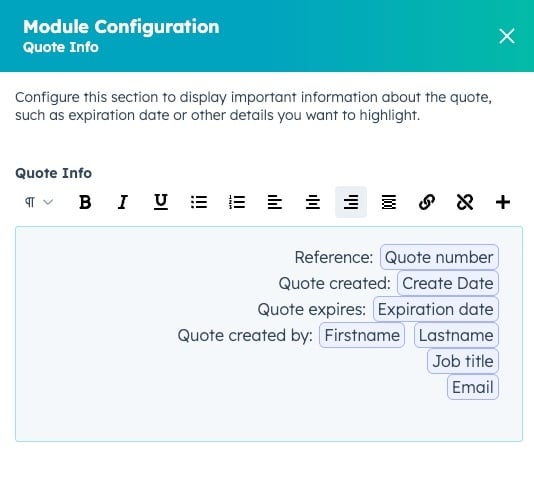Screen dimensions: 534x483
Task: Close the Module Configuration panel
Action: coord(506,36)
